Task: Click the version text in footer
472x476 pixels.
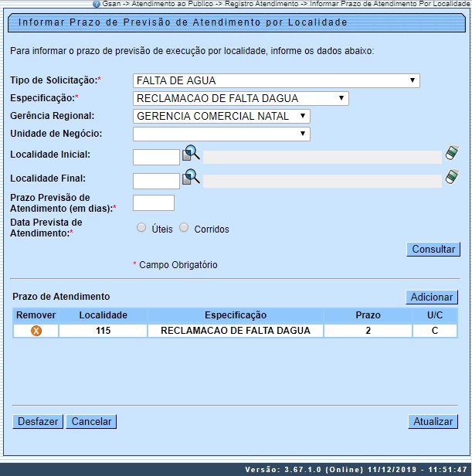Action: [356, 470]
